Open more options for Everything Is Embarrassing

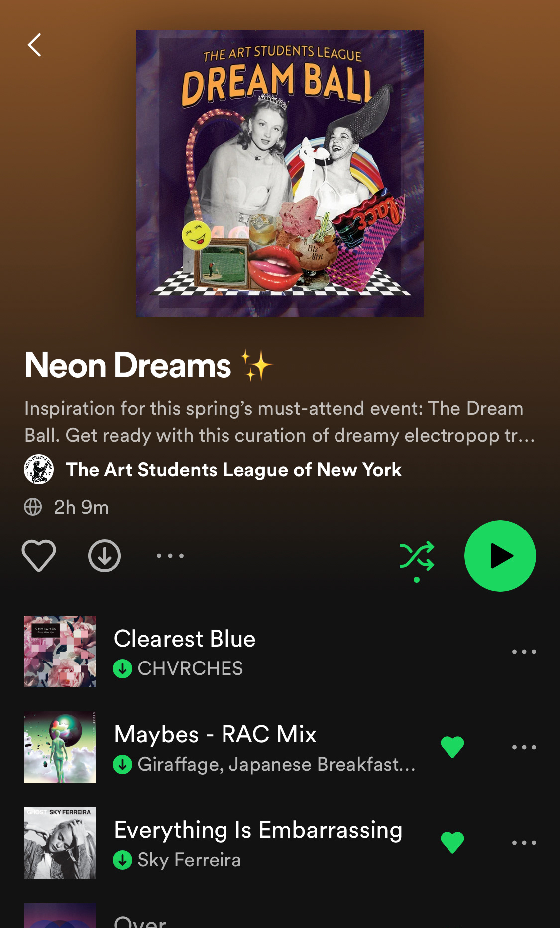(524, 842)
